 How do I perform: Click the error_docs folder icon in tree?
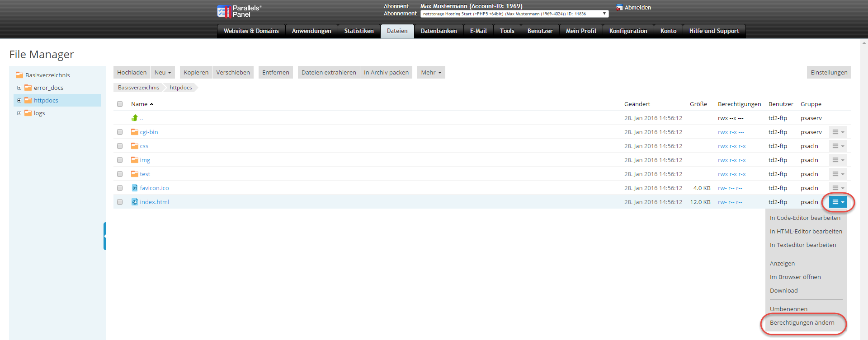point(28,88)
